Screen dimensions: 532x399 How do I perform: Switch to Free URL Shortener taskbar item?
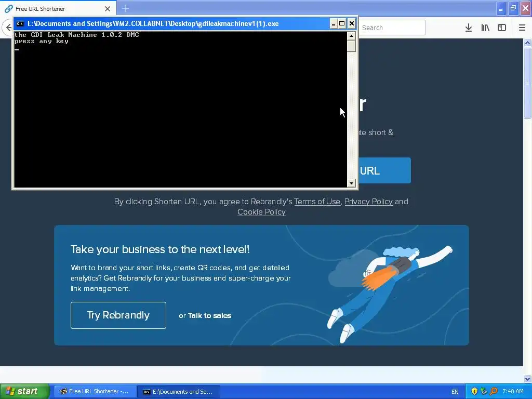click(x=95, y=392)
